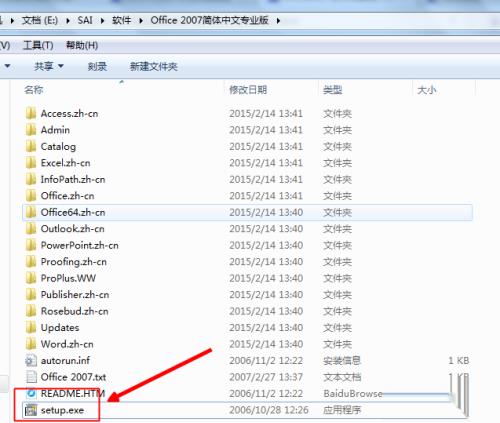
Task: Click the autorun.inf size 1 KB
Action: point(459,360)
